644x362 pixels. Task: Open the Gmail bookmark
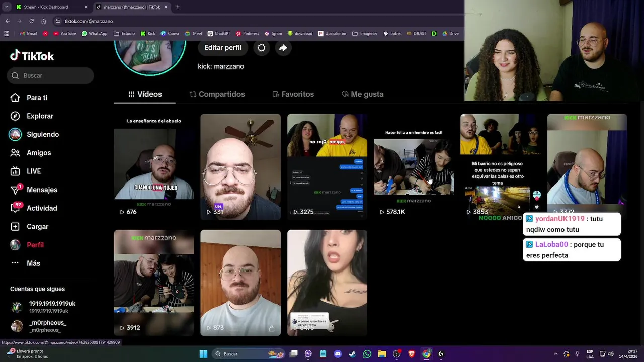[28, 34]
